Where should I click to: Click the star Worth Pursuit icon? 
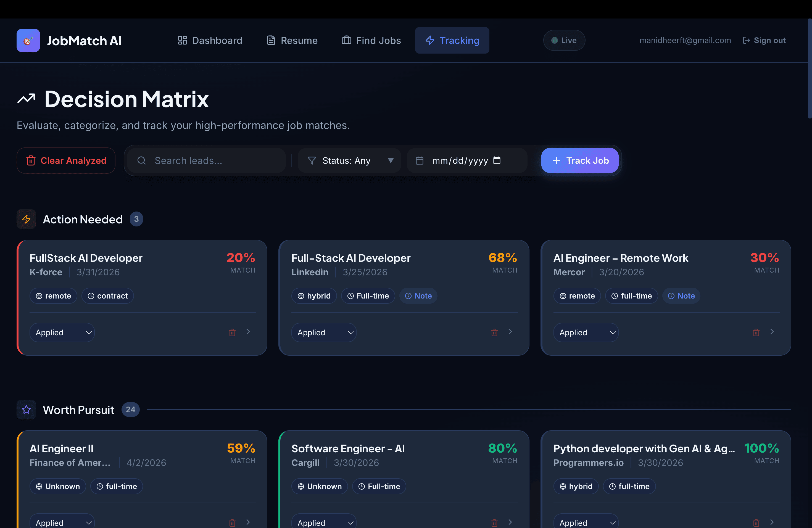tap(26, 410)
